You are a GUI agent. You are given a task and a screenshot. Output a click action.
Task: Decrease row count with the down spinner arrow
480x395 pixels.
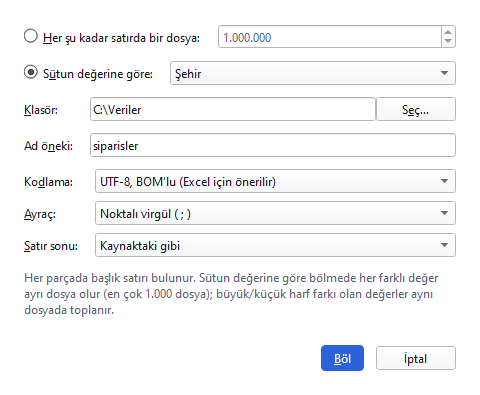click(448, 42)
